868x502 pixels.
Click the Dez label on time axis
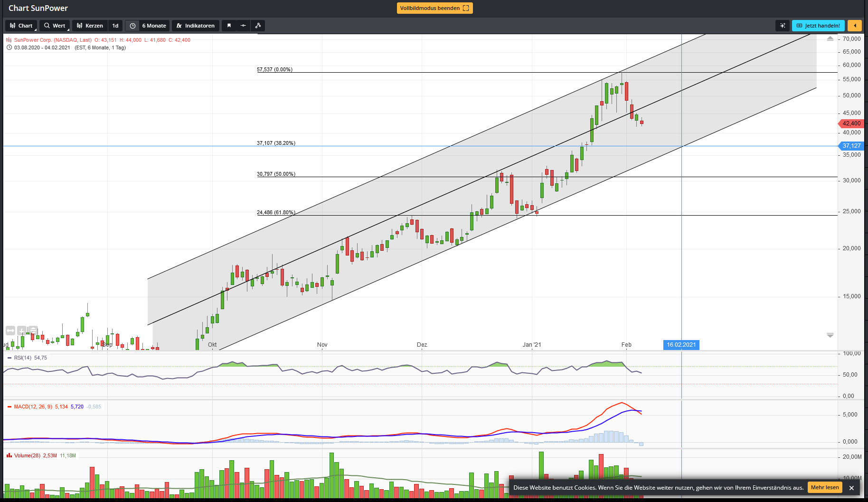pos(422,345)
